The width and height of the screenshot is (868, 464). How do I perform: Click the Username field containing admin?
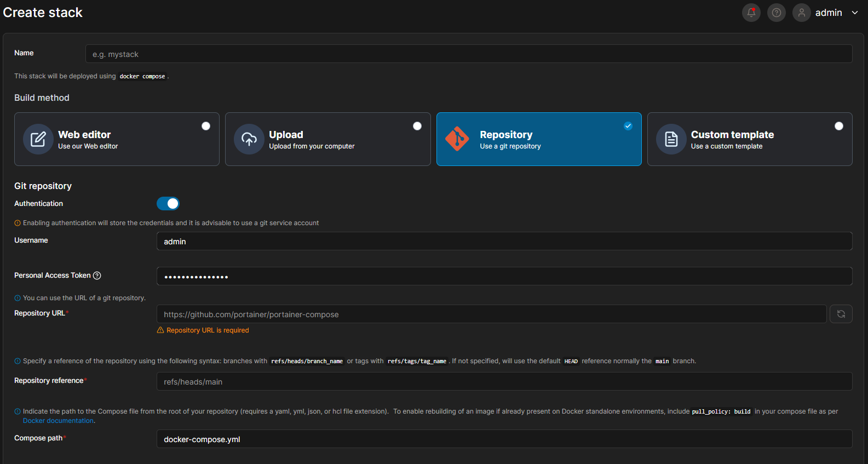pos(504,242)
